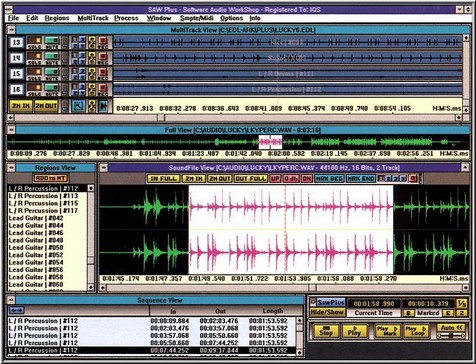
Task: Open the Edit menu
Action: pyautogui.click(x=32, y=18)
